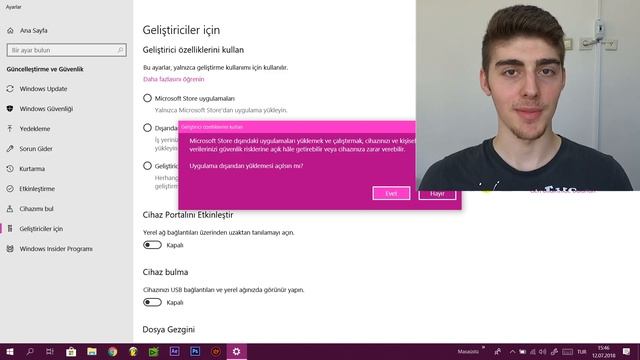640x360 pixels.
Task: Click the 'Dosya Gezgini' section heading
Action: (x=169, y=329)
